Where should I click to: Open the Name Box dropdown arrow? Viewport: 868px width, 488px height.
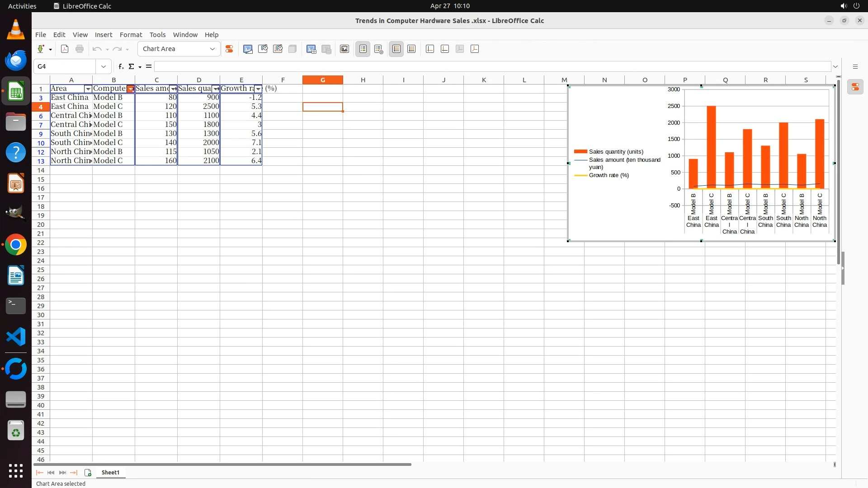pos(104,66)
